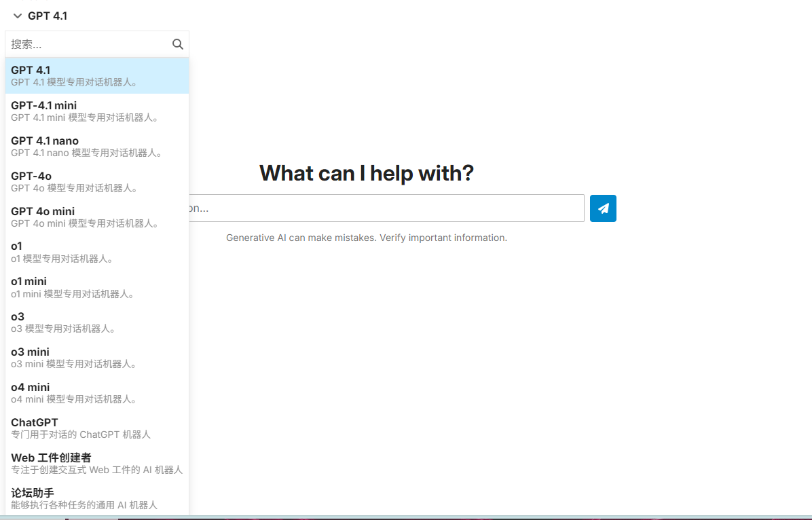Screen dimensions: 812x520
Task: Switch to o3 mini in list
Action: (x=97, y=358)
